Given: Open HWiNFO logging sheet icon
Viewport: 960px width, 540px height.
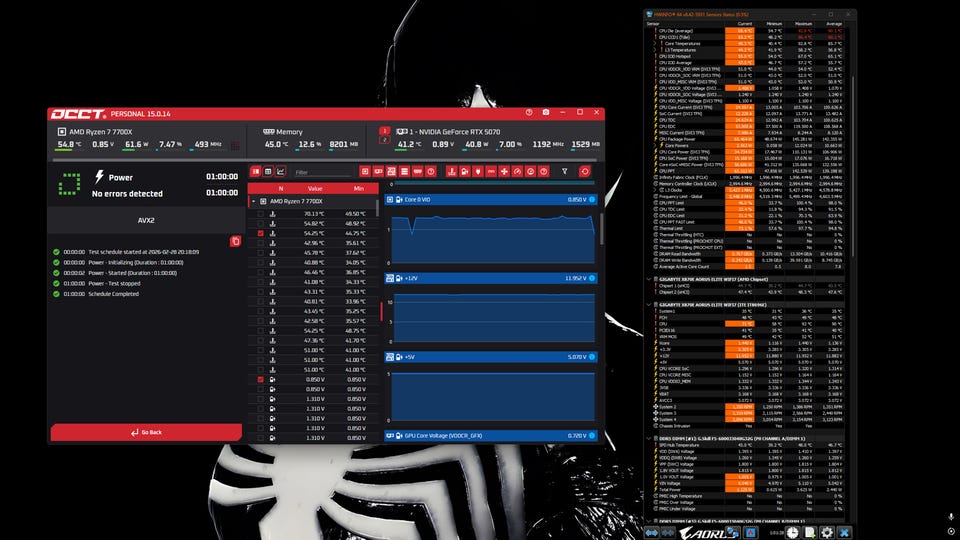Looking at the screenshot, I should (x=809, y=533).
